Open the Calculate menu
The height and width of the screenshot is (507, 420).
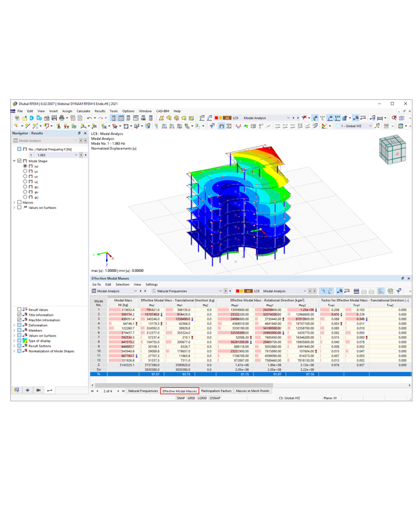(x=83, y=111)
